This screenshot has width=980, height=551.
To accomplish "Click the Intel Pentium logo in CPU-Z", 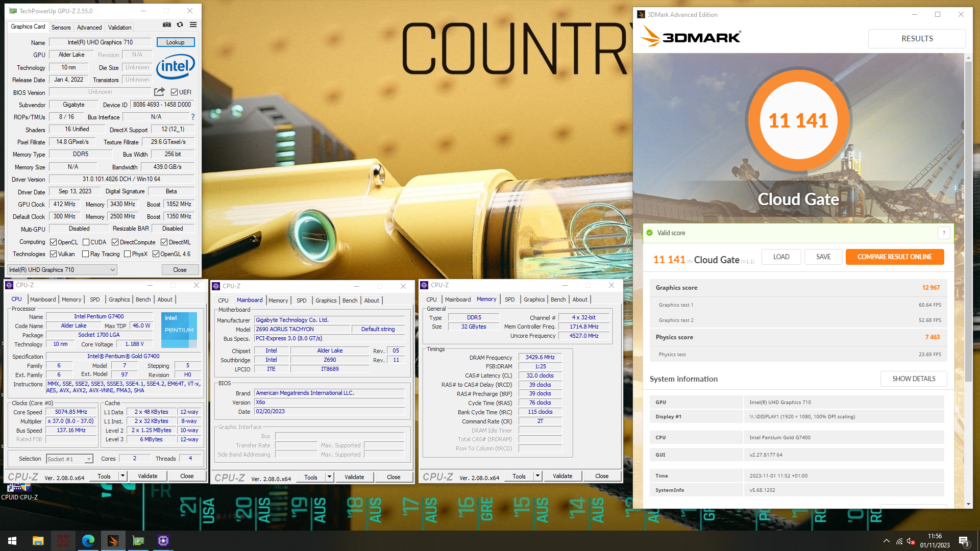I will (x=179, y=330).
